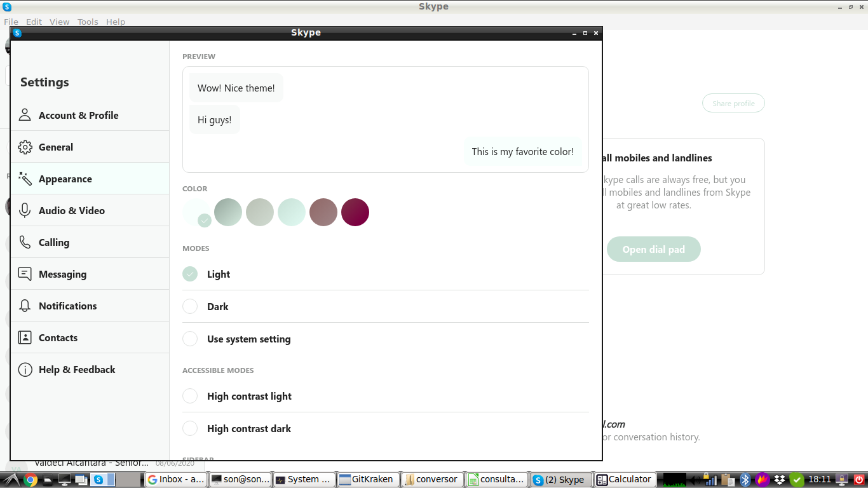This screenshot has height=488, width=868.
Task: Choose the dark crimson color swatch
Action: tap(355, 212)
